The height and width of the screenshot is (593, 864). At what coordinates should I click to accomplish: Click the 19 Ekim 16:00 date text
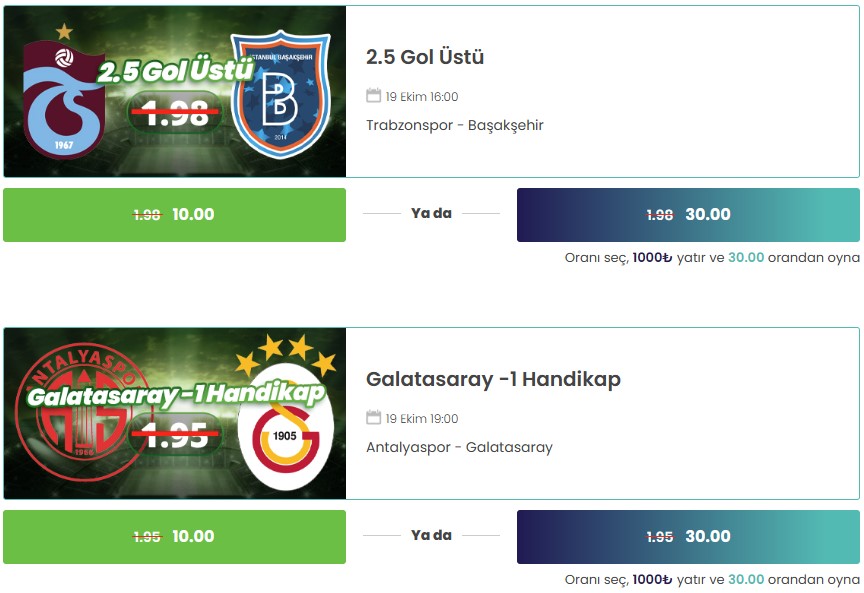(x=422, y=96)
